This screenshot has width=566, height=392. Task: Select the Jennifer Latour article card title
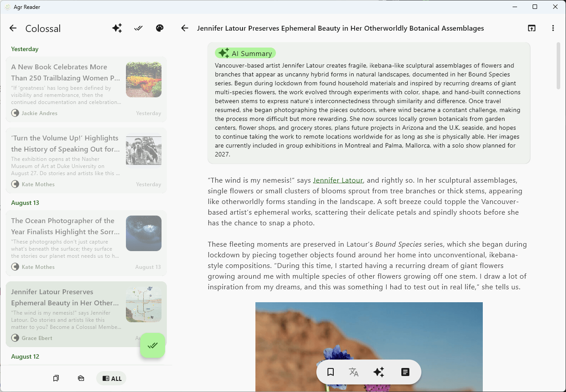click(x=65, y=297)
